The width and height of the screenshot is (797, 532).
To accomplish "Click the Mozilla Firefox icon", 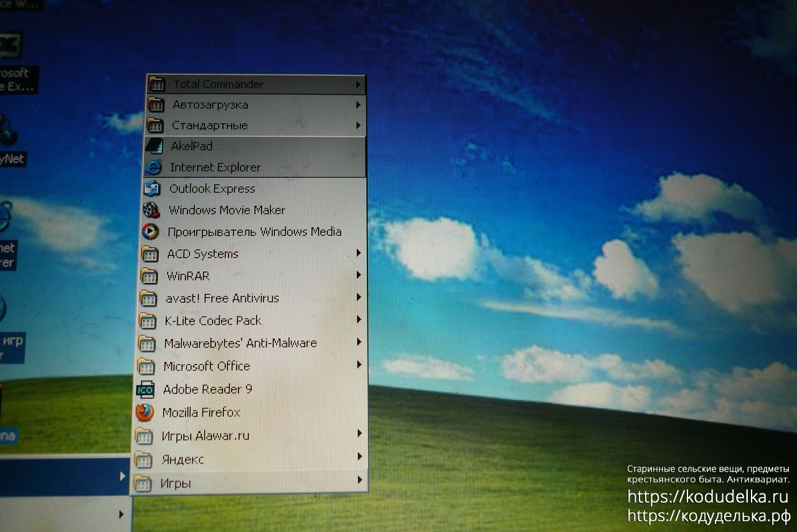I will [144, 413].
